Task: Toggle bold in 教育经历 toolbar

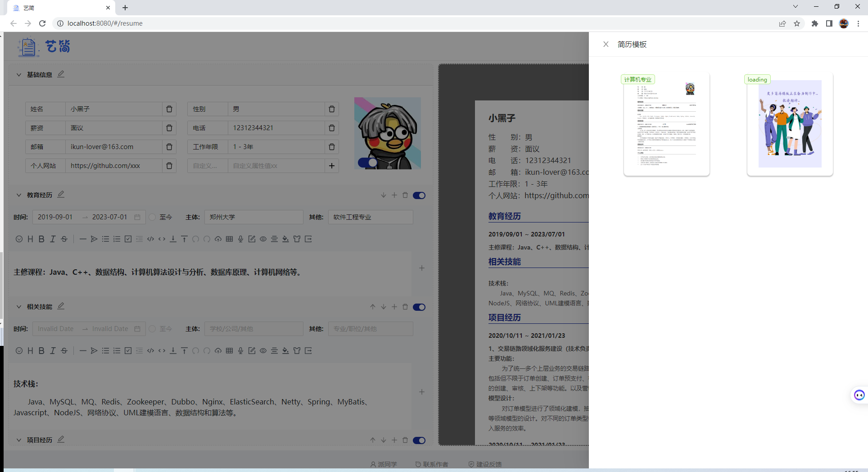Action: tap(41, 239)
